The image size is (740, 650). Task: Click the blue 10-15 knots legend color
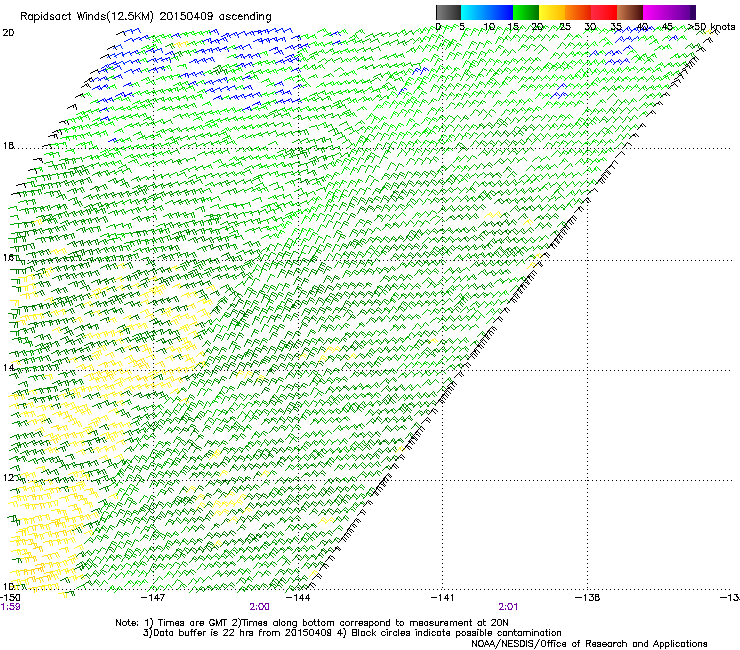pos(500,12)
